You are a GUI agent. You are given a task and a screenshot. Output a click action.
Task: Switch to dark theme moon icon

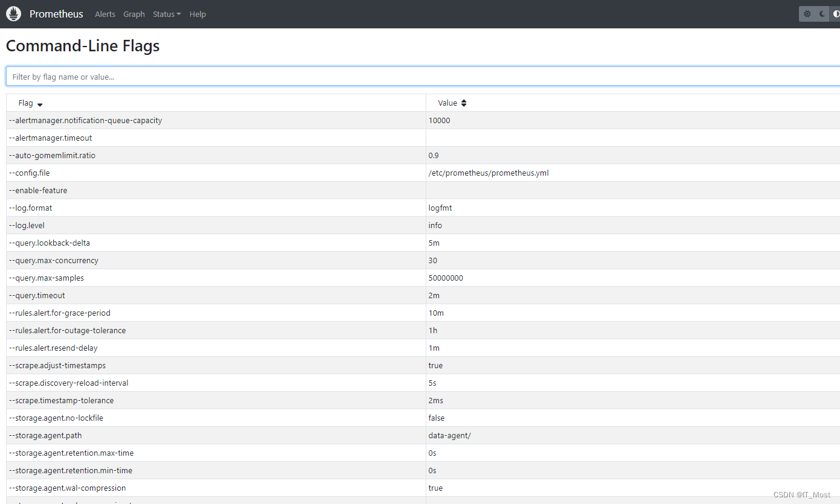tap(822, 14)
